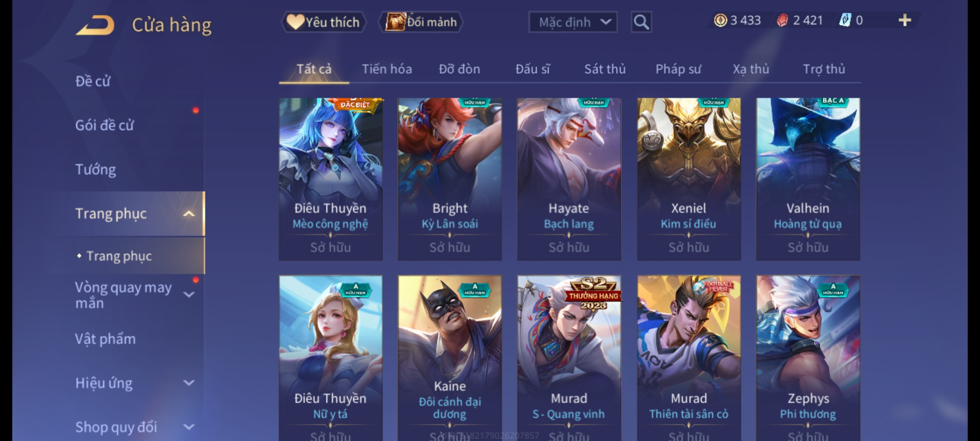
Task: Expand Vòng quay may mắn section
Action: [x=189, y=294]
